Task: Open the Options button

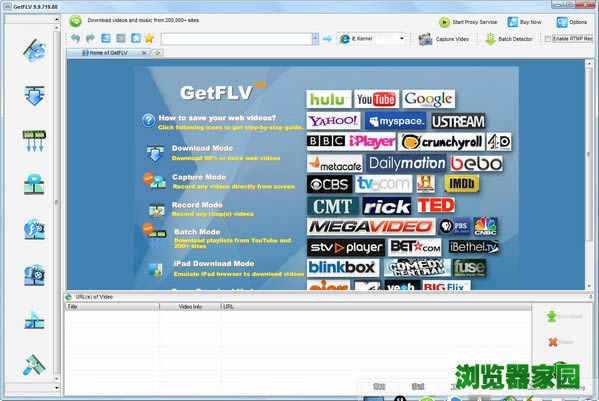Action: pos(572,22)
